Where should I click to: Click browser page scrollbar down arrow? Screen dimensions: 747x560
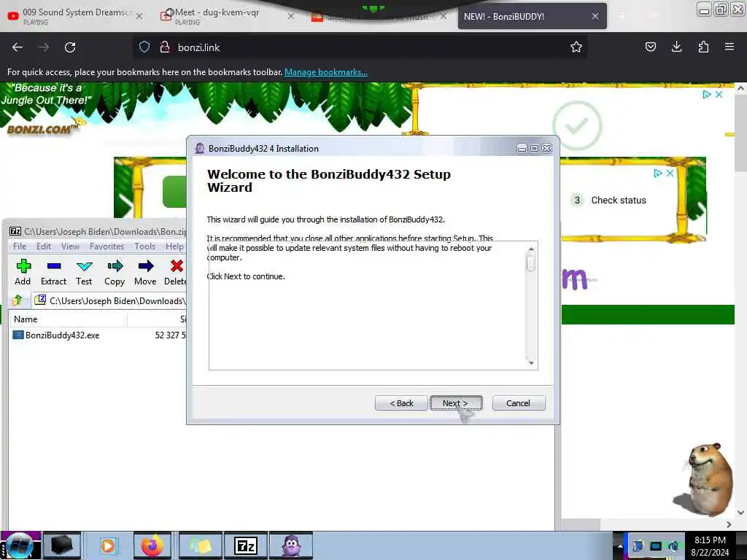pyautogui.click(x=740, y=513)
